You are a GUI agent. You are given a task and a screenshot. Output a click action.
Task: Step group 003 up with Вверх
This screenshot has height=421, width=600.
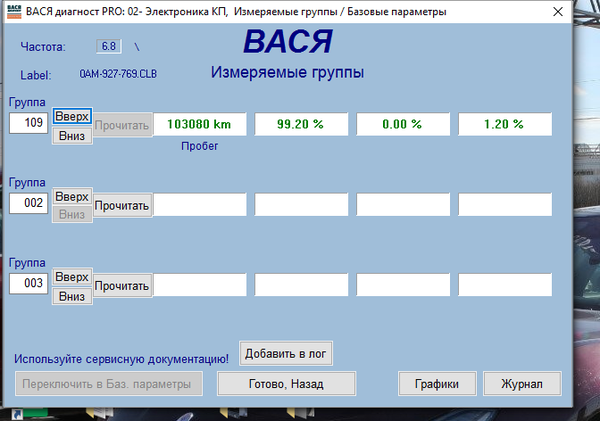(72, 276)
